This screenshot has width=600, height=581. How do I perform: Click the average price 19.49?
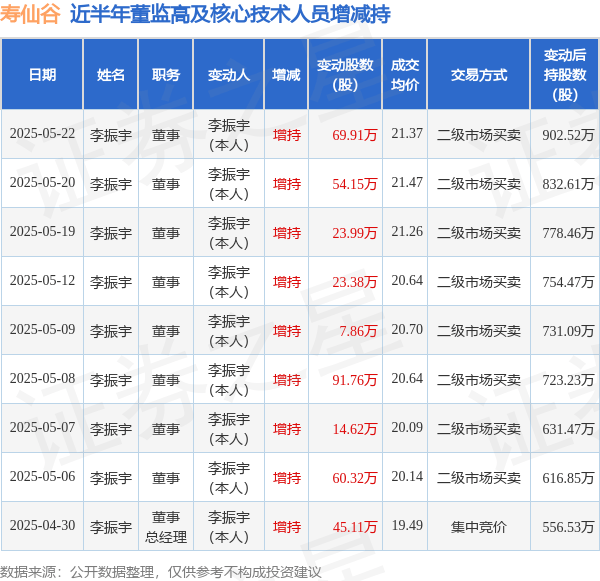pos(407,526)
